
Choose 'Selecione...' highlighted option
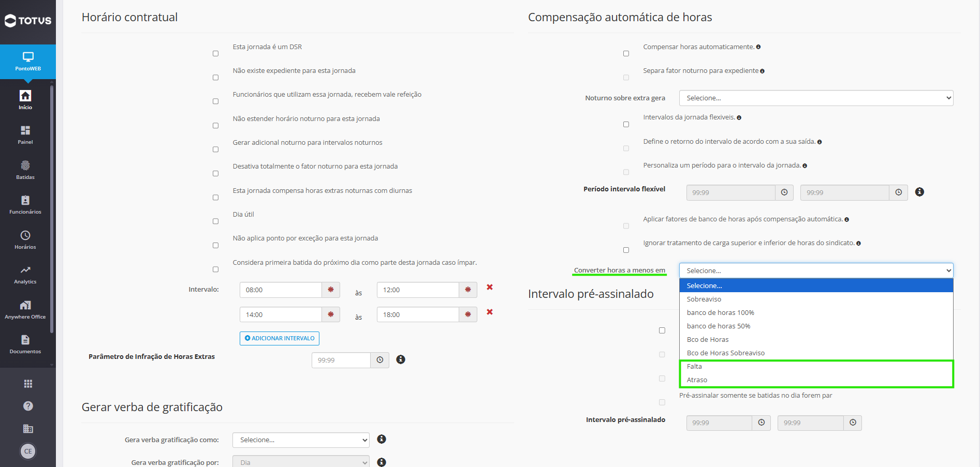[816, 285]
